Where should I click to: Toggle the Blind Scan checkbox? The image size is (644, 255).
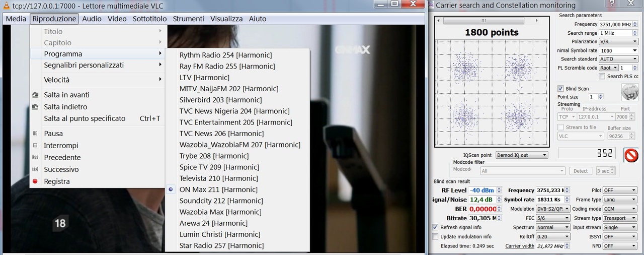[560, 89]
